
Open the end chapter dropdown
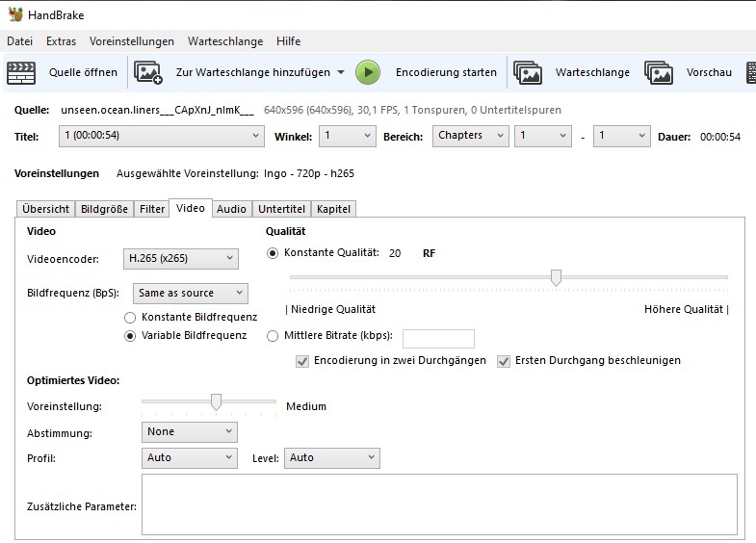click(621, 136)
